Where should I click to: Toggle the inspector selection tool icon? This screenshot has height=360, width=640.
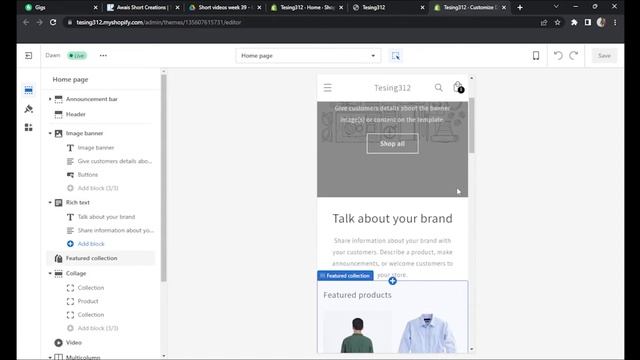(x=396, y=56)
